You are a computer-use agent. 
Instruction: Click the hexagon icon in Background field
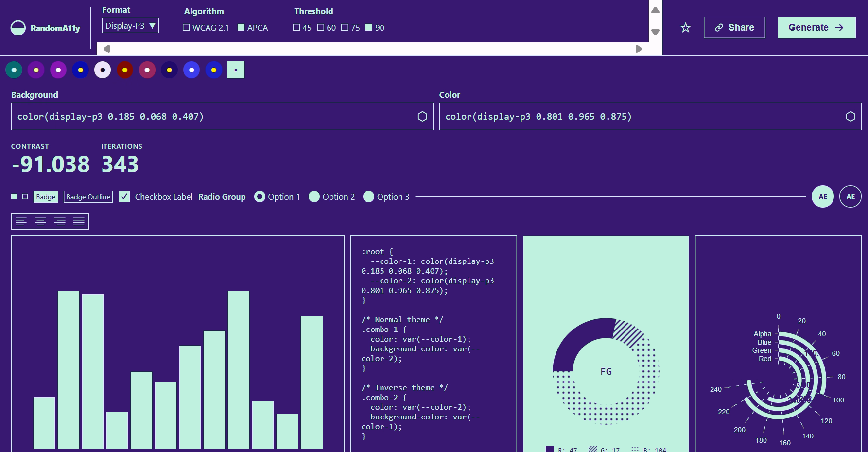click(x=422, y=117)
